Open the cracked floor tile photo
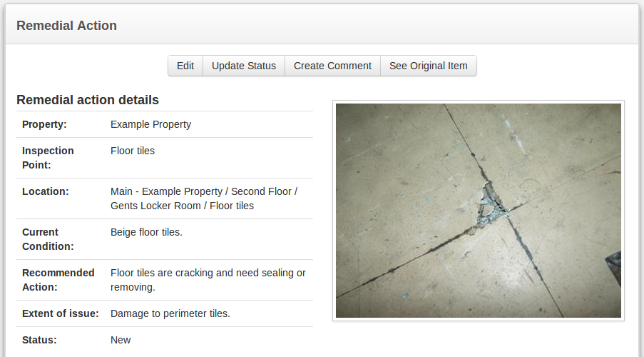The height and width of the screenshot is (357, 644). 479,211
